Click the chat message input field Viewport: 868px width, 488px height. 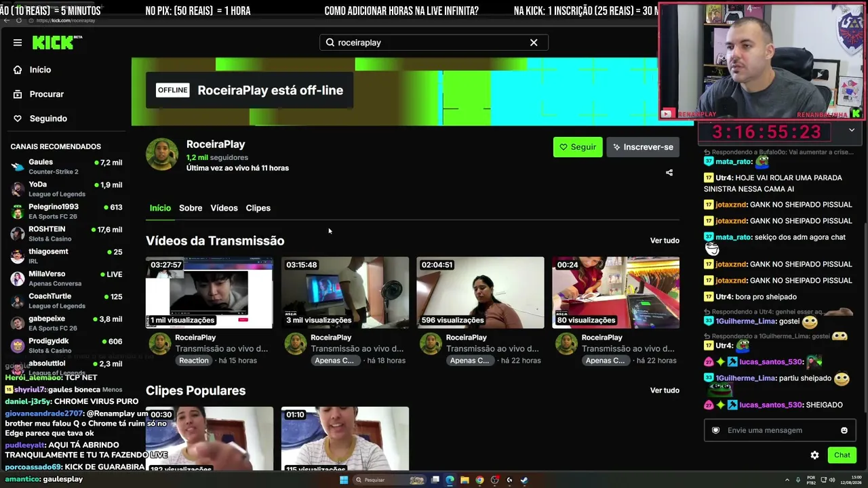778,430
